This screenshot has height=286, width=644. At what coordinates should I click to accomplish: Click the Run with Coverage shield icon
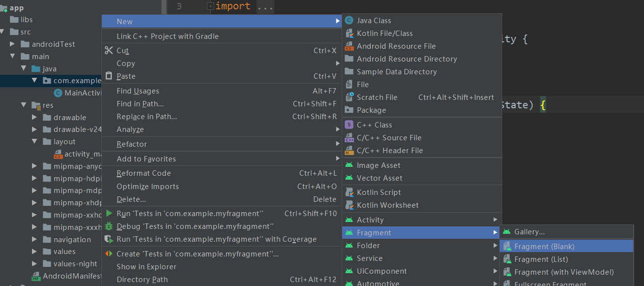[x=109, y=239]
